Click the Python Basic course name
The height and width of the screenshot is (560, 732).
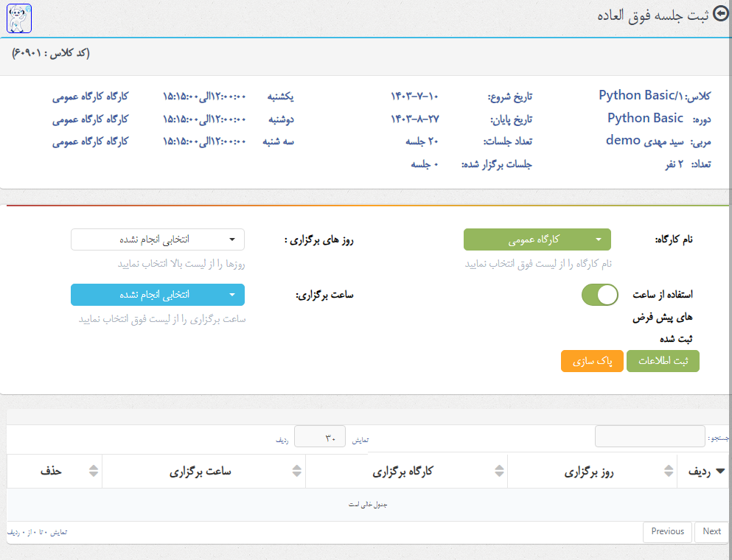tap(645, 118)
